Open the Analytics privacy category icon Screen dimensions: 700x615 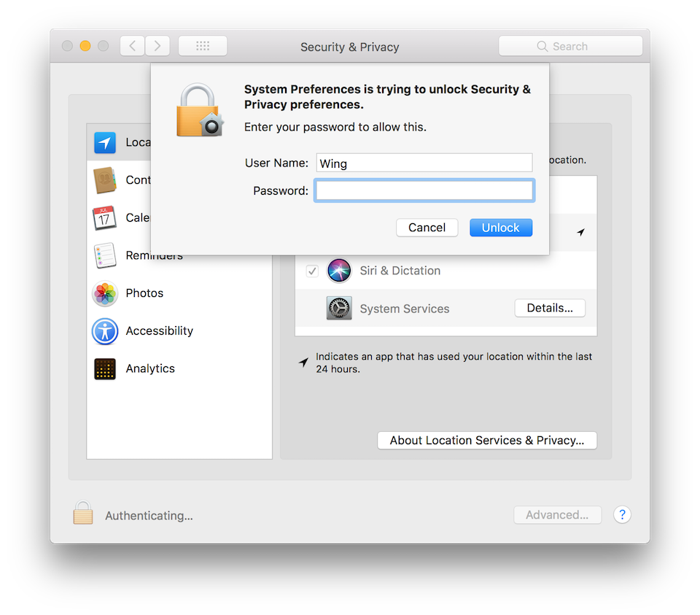pos(105,369)
